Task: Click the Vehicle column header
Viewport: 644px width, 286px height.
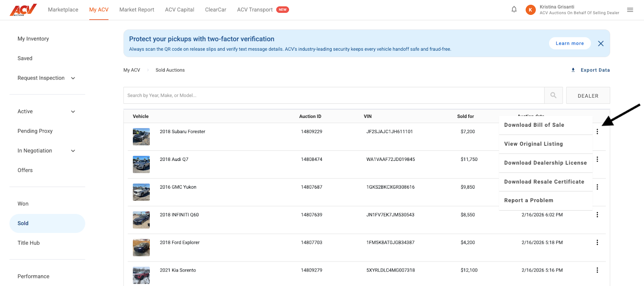Action: click(x=140, y=116)
